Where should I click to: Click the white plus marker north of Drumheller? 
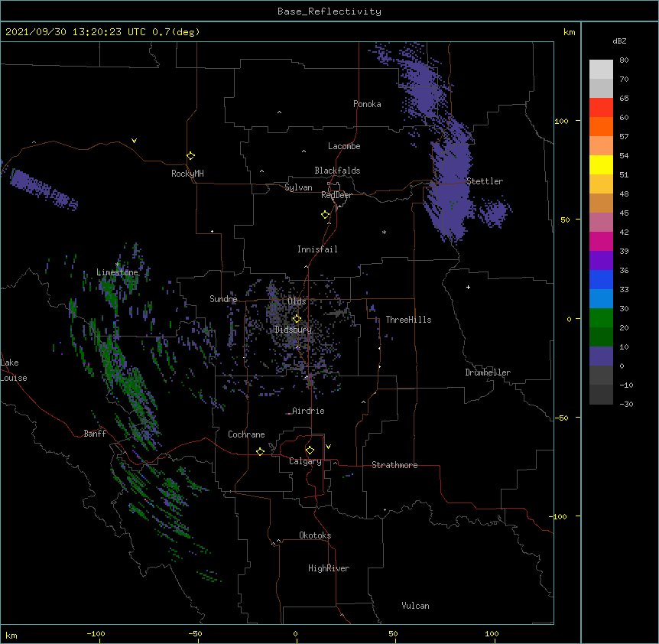tap(468, 287)
